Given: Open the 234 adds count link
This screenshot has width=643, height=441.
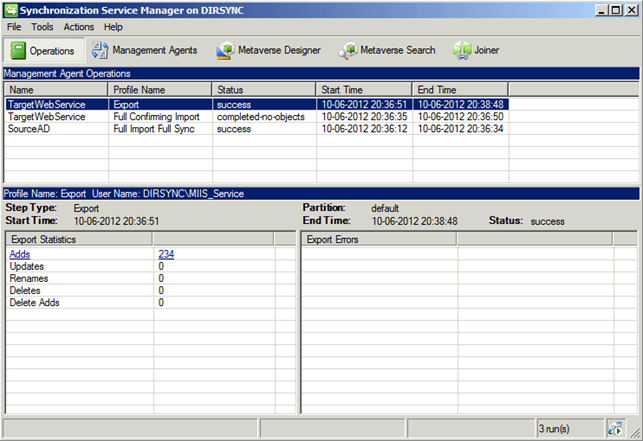Looking at the screenshot, I should (x=166, y=254).
